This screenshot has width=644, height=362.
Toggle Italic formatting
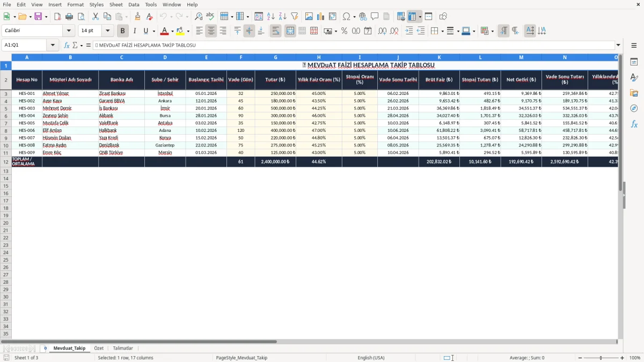pyautogui.click(x=135, y=31)
